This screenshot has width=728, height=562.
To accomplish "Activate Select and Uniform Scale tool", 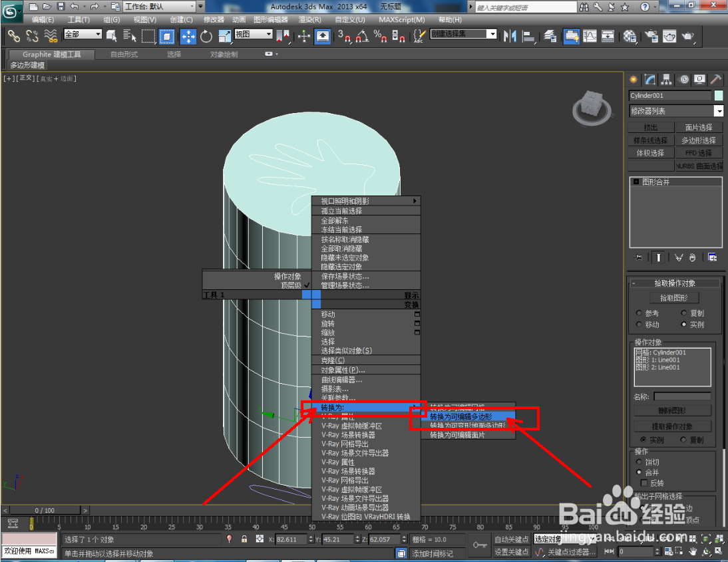I will point(224,36).
